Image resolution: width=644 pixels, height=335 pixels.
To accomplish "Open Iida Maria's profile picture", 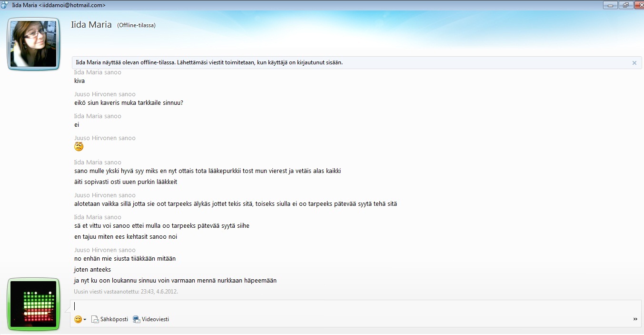I will click(x=34, y=44).
